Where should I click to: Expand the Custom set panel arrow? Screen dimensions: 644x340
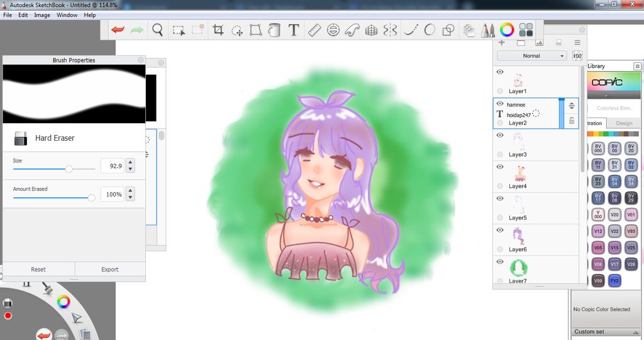pos(636,332)
